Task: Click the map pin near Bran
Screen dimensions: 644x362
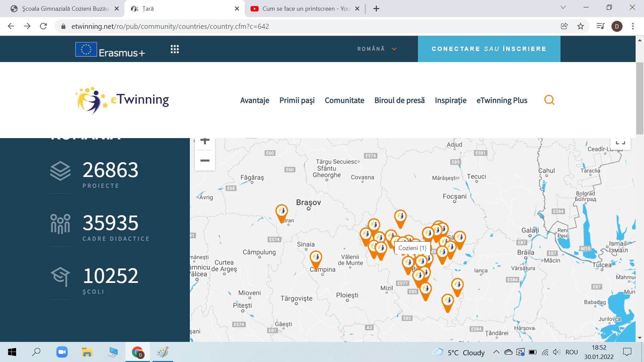Action: click(282, 212)
